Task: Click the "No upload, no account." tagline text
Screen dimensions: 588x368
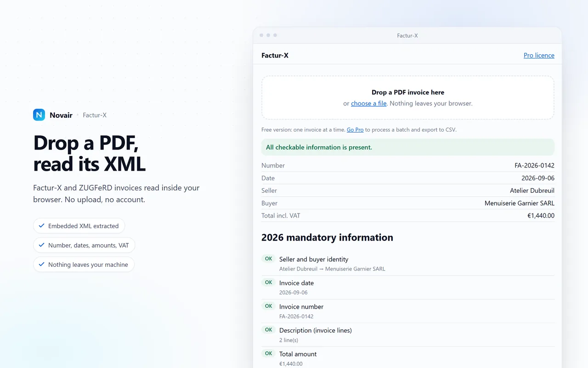Action: click(89, 200)
